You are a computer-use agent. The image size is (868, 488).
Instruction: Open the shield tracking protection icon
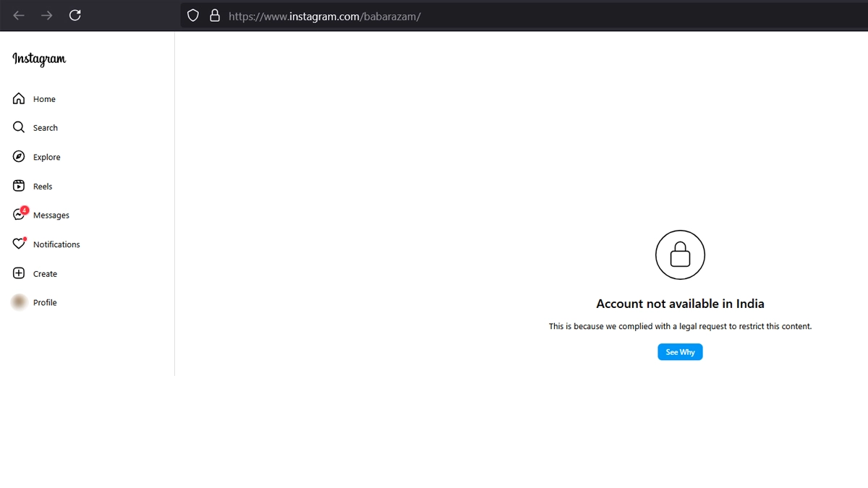(x=193, y=15)
